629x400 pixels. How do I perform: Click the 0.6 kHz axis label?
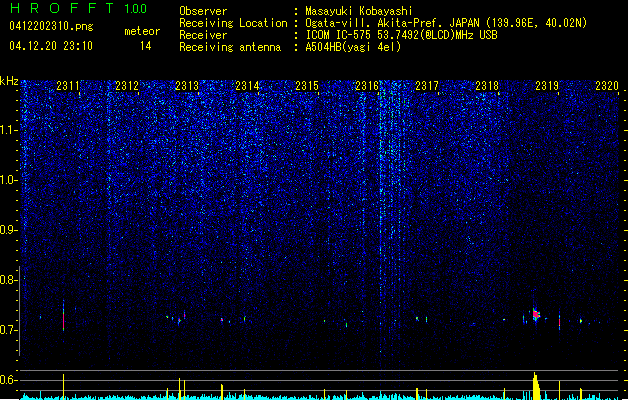coord(8,380)
